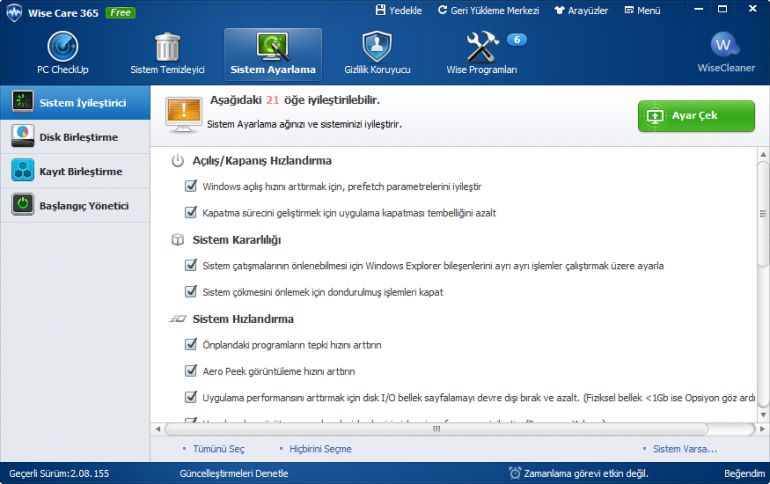This screenshot has height=484, width=770.
Task: Open the WiseCleaner account avatar
Action: pyautogui.click(x=724, y=45)
